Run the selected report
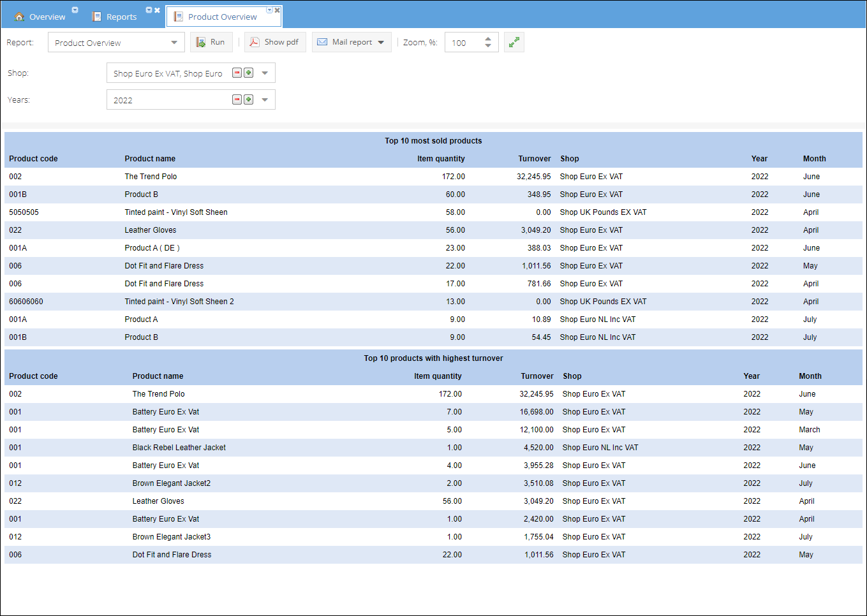 [211, 42]
